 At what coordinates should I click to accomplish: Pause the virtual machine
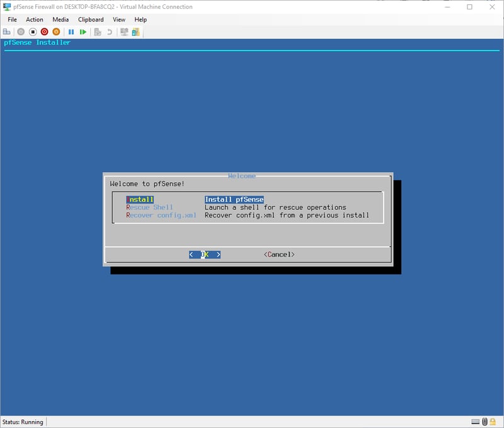pyautogui.click(x=71, y=32)
